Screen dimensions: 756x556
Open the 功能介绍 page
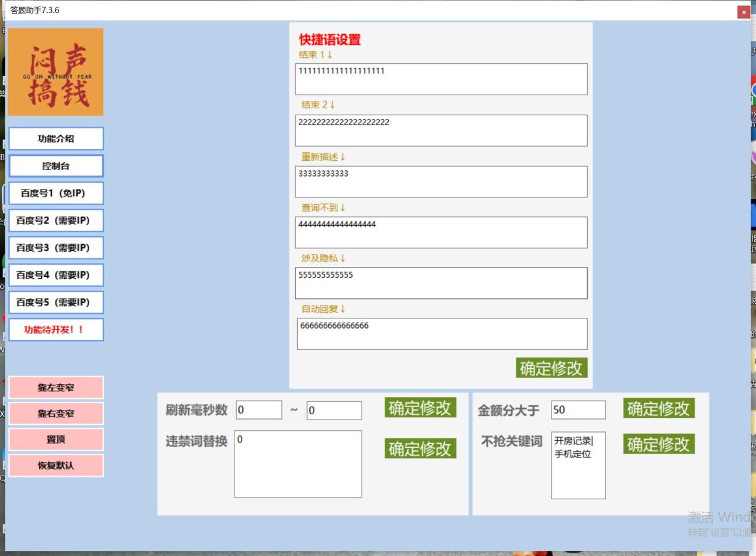(x=56, y=138)
